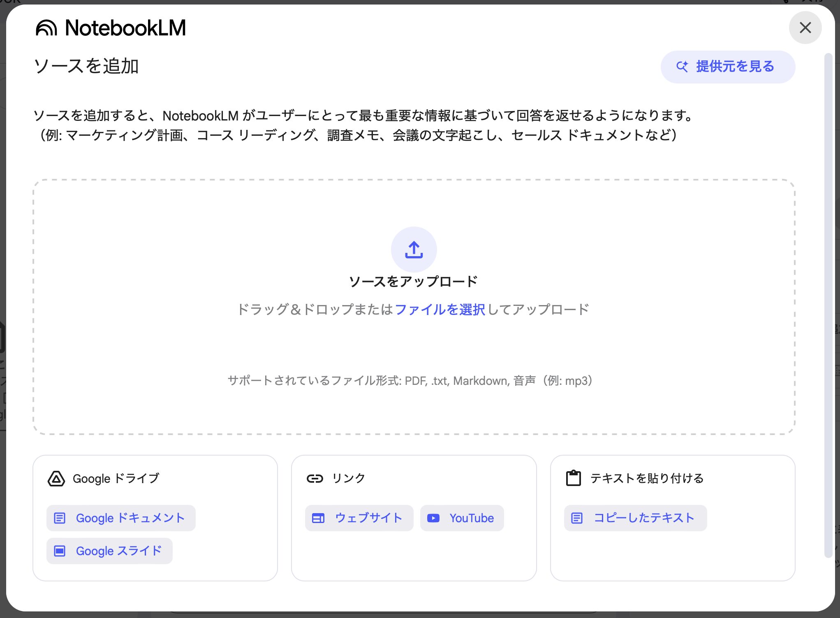Click the ソースを追加 title text
Screen dimensions: 840x618
click(x=86, y=66)
